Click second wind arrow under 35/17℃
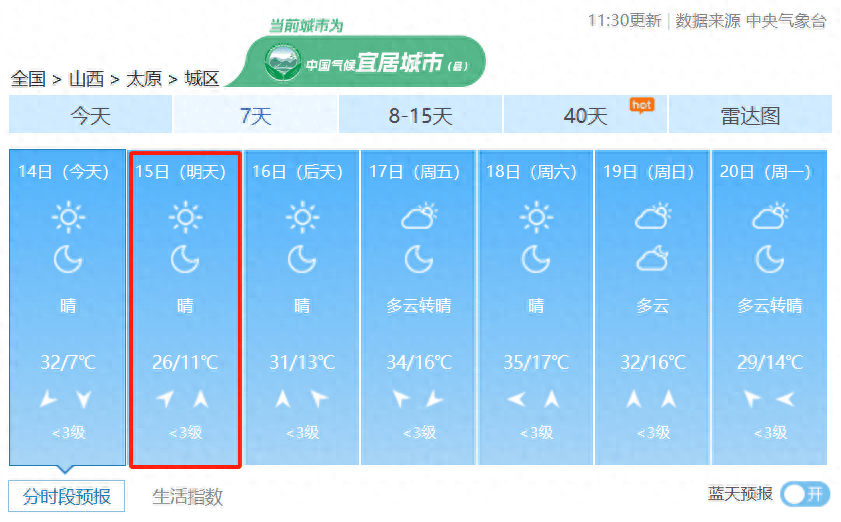841x522 pixels. (x=552, y=399)
